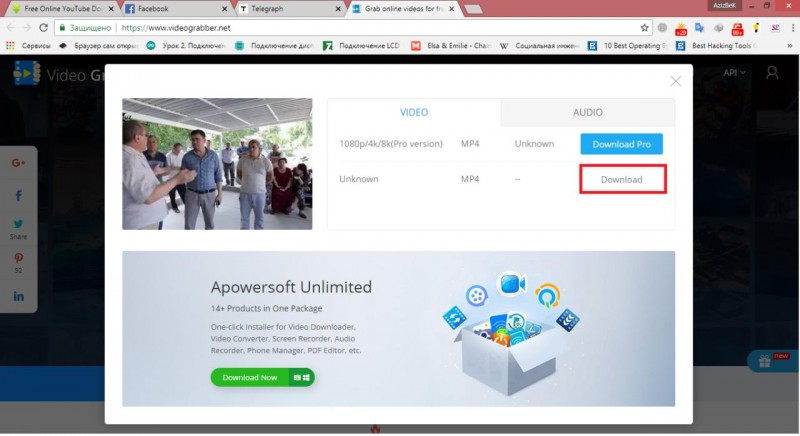
Task: Select the VIDEO tab
Action: tap(414, 112)
